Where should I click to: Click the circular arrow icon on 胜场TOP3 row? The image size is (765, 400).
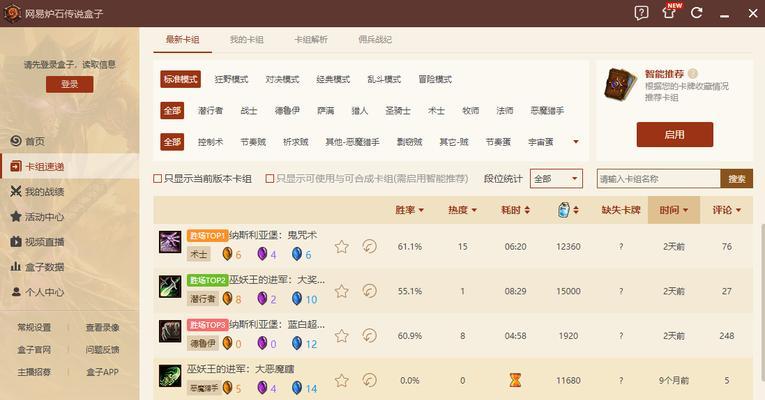369,335
